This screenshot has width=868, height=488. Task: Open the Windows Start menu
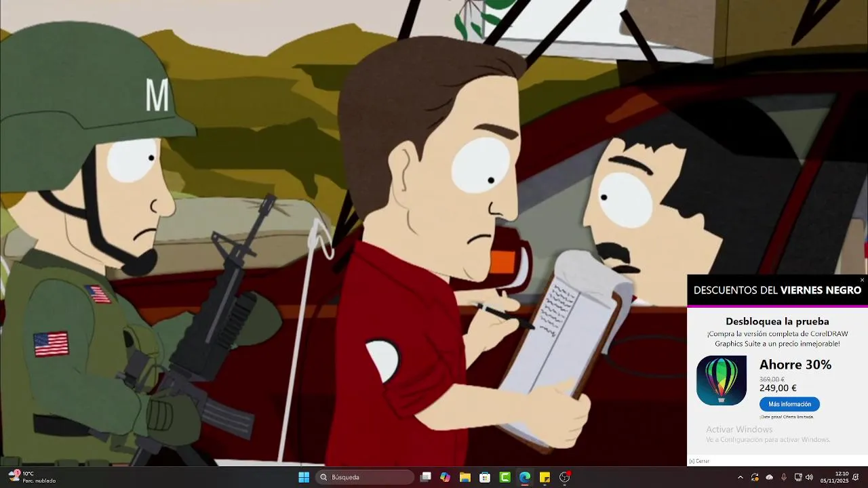click(x=304, y=477)
